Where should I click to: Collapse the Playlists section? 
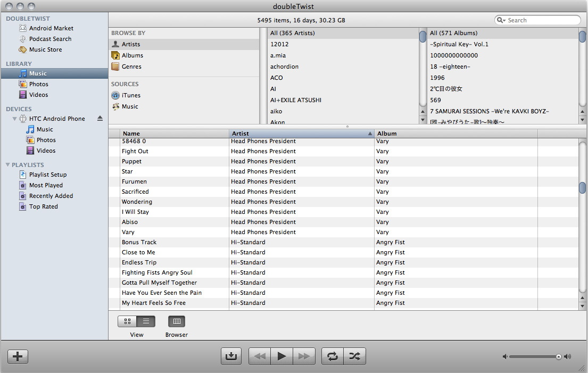pos(7,164)
